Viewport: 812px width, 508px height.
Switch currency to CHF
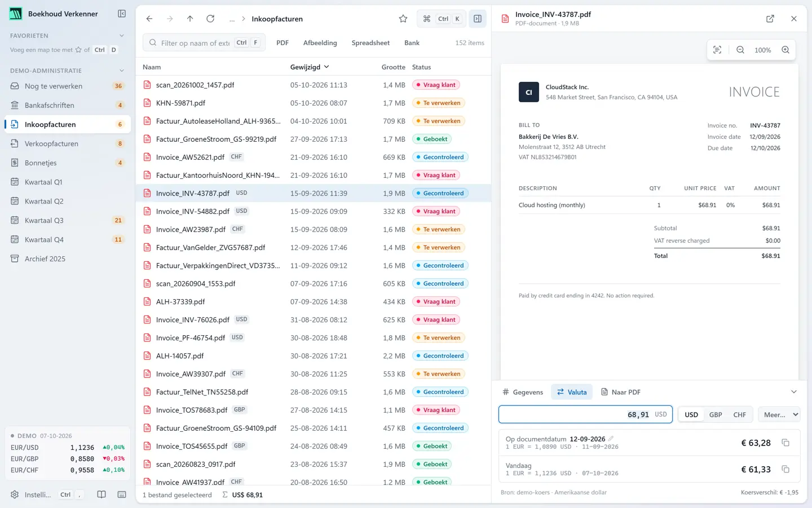point(739,414)
